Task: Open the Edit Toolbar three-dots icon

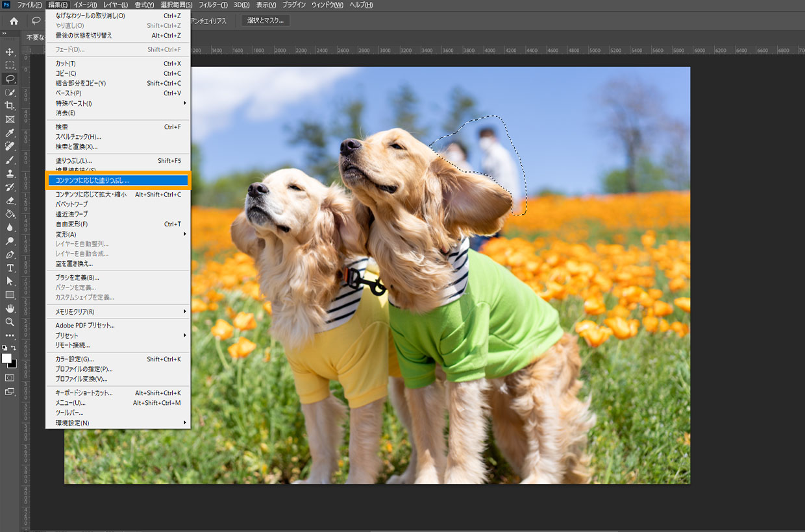Action: (x=10, y=335)
